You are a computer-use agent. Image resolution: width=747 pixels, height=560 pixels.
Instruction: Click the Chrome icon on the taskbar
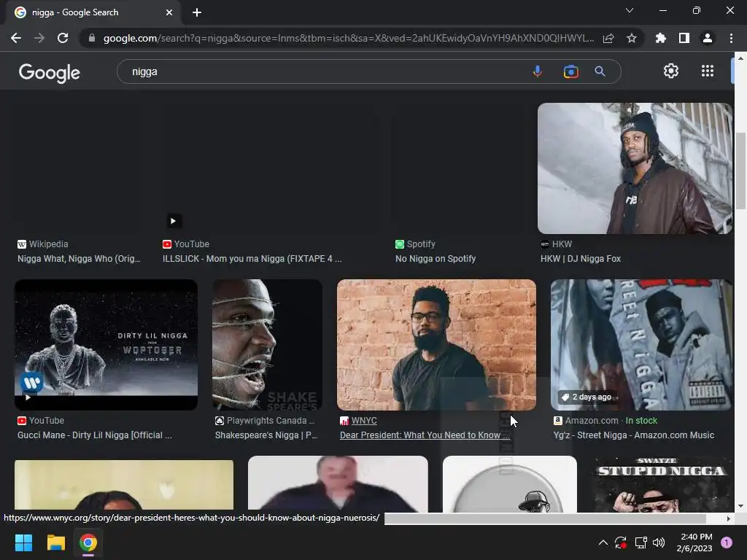88,542
